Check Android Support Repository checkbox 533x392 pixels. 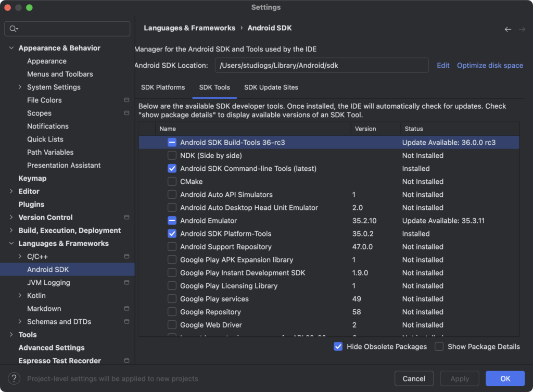pos(172,247)
